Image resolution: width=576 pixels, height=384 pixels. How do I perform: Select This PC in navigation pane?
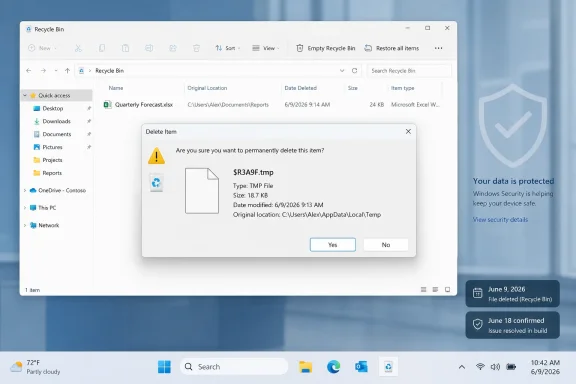[x=47, y=208]
